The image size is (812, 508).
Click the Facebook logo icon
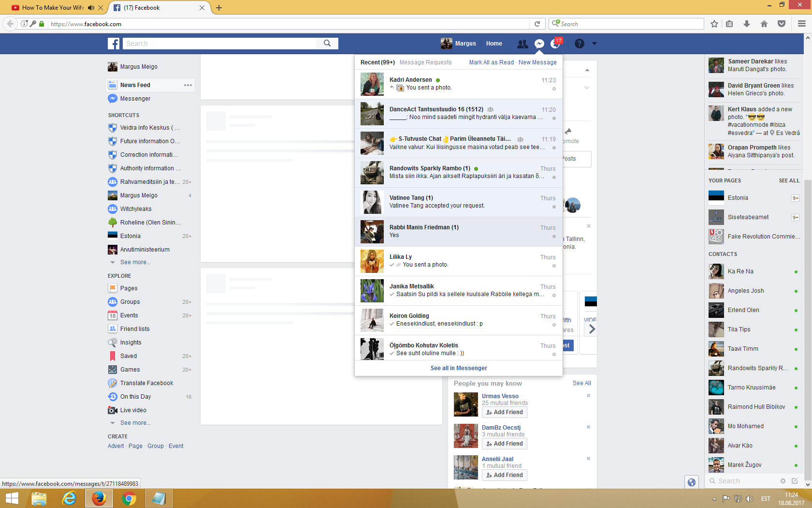(x=114, y=44)
